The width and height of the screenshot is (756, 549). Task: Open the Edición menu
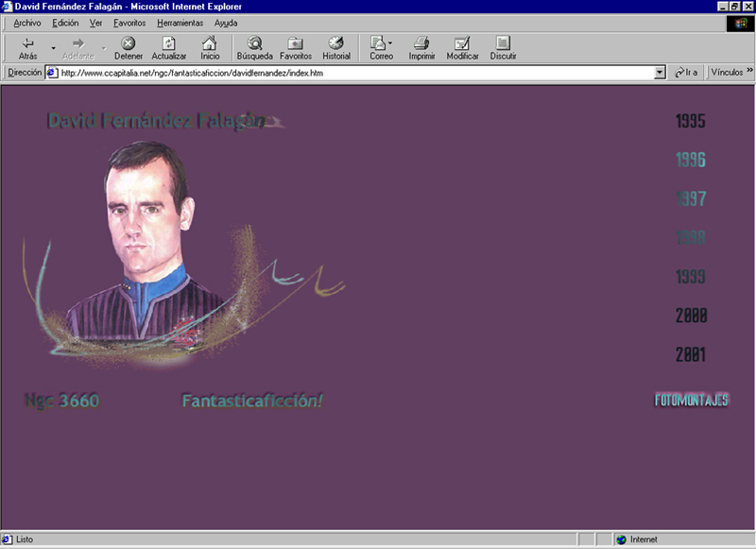click(x=65, y=23)
